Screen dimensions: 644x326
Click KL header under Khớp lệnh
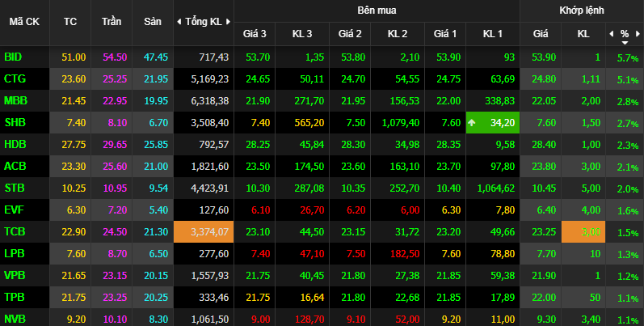point(583,34)
